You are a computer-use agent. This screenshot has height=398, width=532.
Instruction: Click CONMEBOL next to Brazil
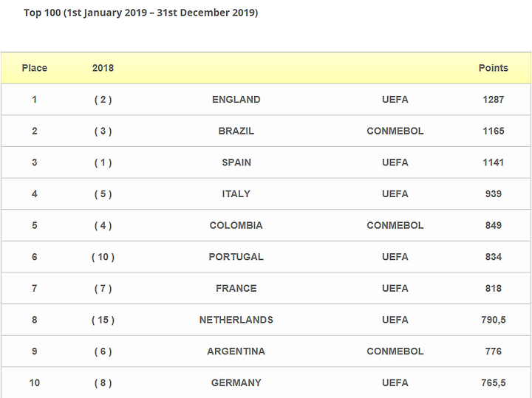point(395,131)
